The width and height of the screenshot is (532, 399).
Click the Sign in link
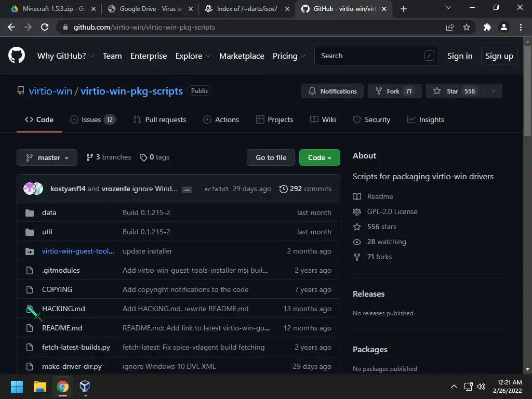pyautogui.click(x=460, y=56)
